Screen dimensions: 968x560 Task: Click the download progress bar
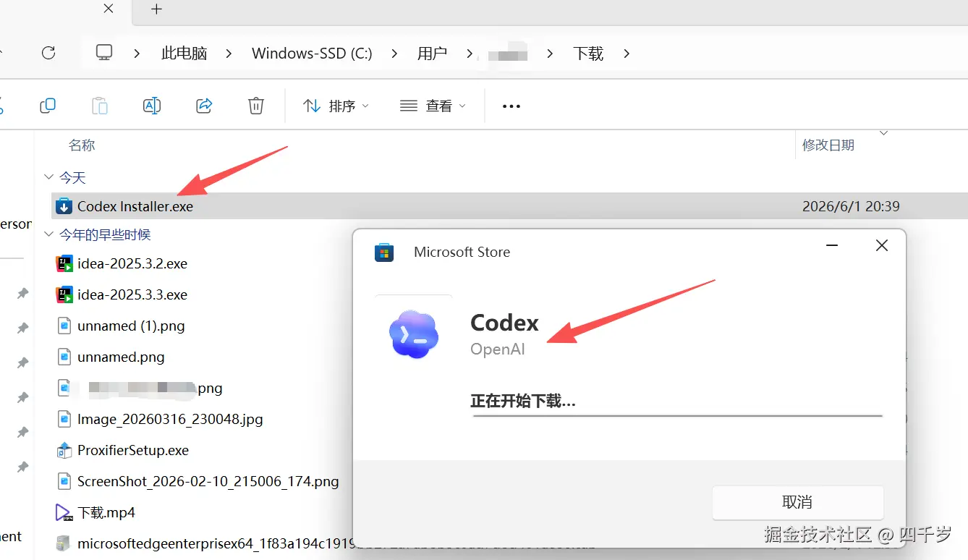click(x=677, y=416)
